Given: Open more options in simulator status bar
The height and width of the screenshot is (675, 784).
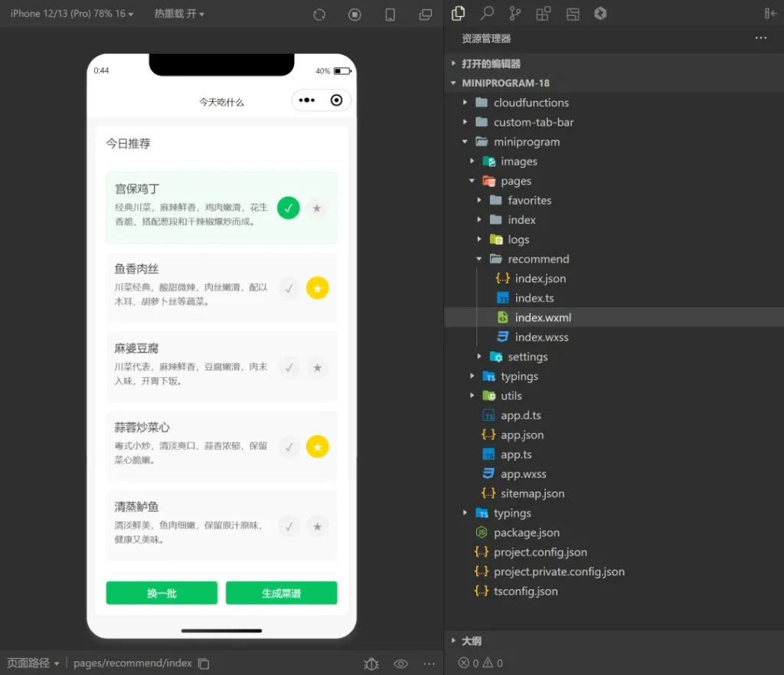Looking at the screenshot, I should 429,664.
